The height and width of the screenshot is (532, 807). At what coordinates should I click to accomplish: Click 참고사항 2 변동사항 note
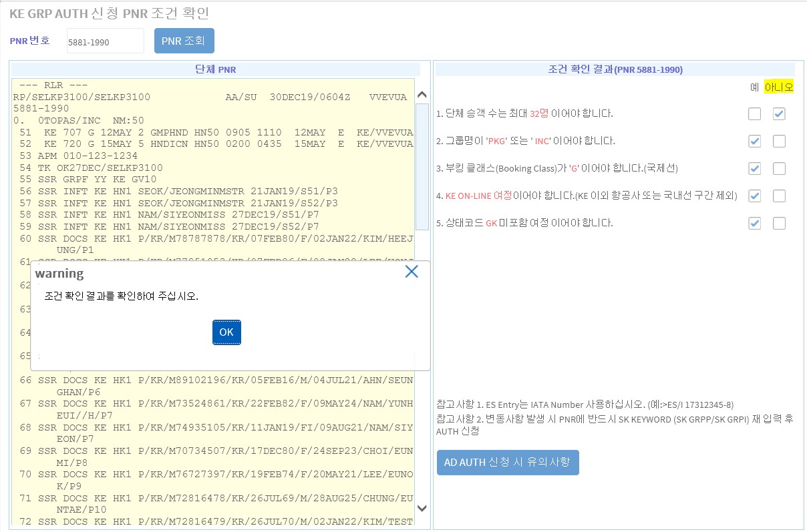pyautogui.click(x=615, y=425)
